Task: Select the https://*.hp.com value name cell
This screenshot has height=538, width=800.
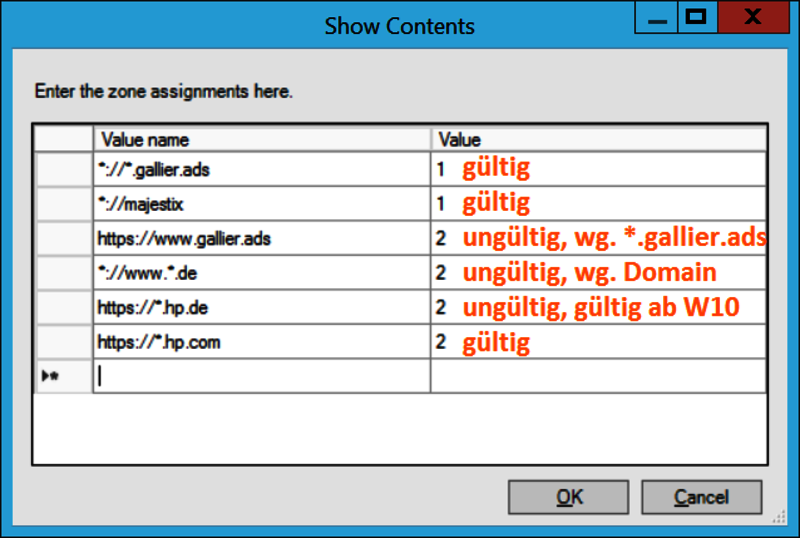Action: 262,341
